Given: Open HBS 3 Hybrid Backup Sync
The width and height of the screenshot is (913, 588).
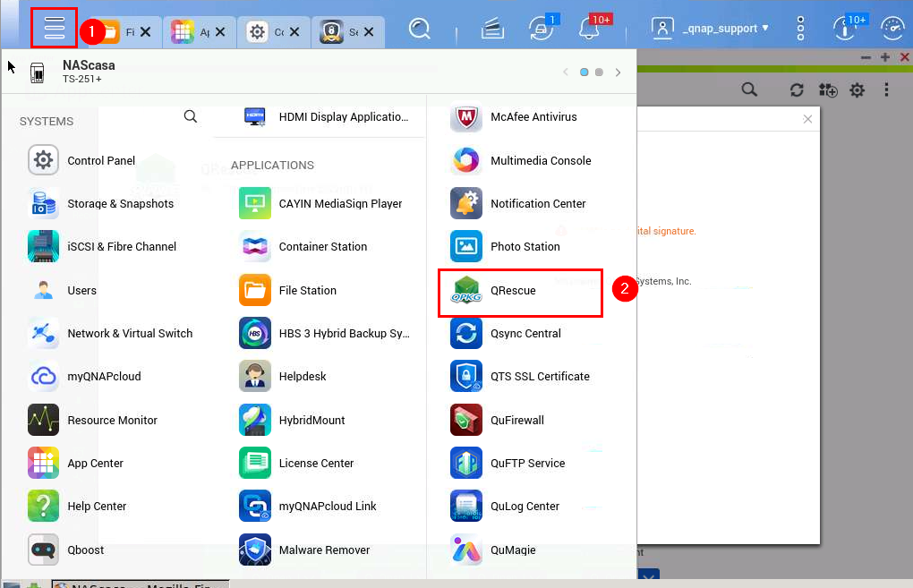Looking at the screenshot, I should (325, 334).
